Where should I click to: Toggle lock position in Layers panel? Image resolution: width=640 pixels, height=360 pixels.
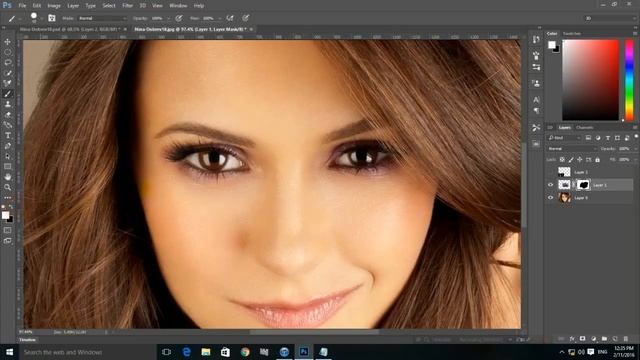[x=580, y=160]
